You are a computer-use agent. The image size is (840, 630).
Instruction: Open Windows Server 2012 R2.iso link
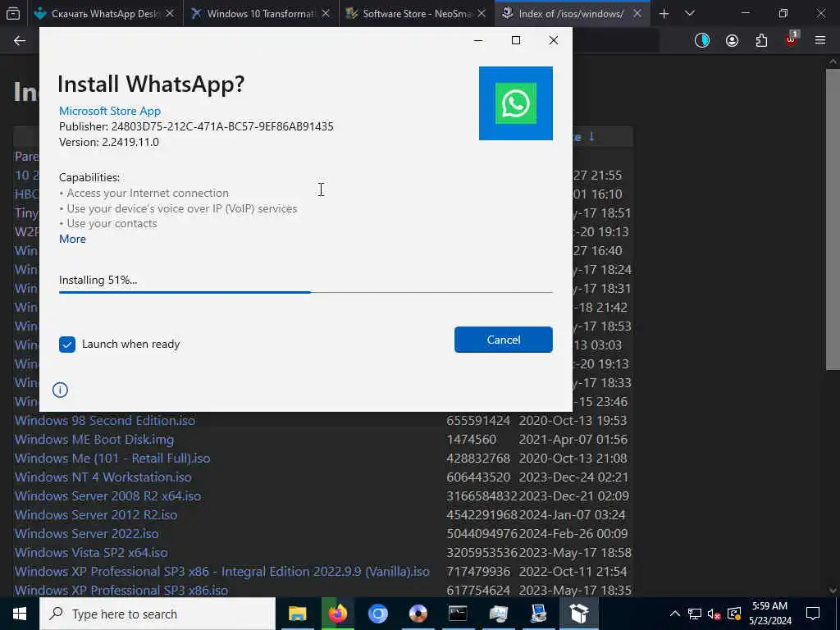tap(96, 515)
